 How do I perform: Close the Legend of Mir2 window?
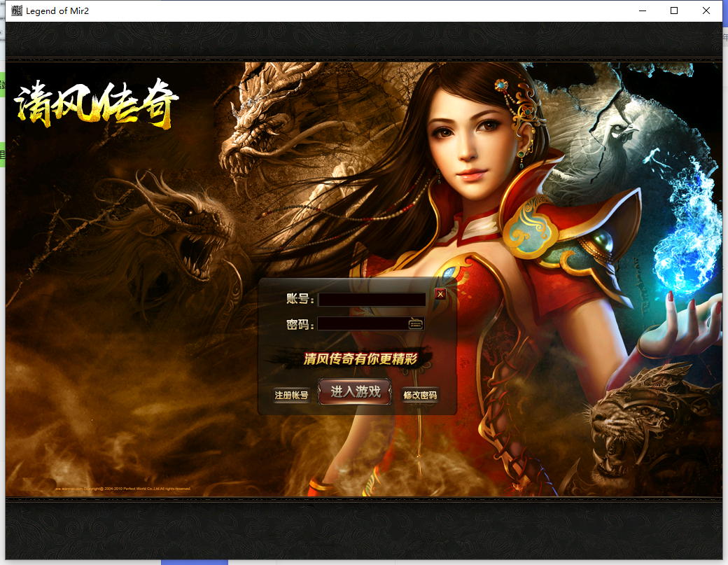pos(706,11)
